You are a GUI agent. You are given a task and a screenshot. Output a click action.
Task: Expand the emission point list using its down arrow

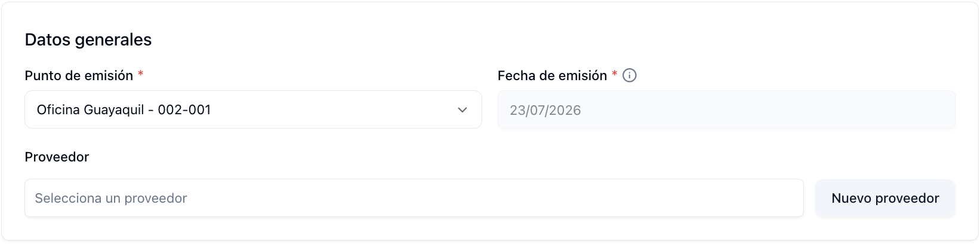[463, 110]
